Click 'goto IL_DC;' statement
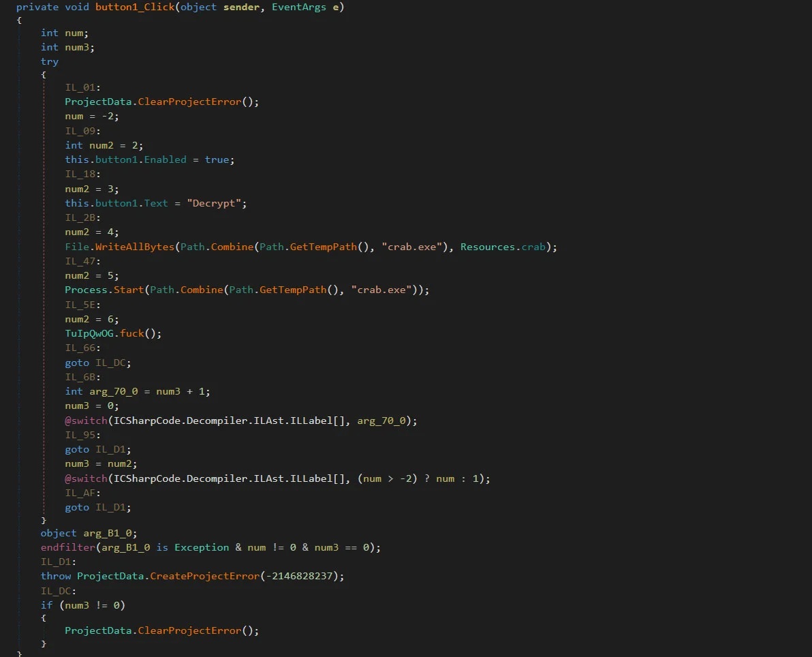Screen dimensions: 812x657 click(98, 363)
